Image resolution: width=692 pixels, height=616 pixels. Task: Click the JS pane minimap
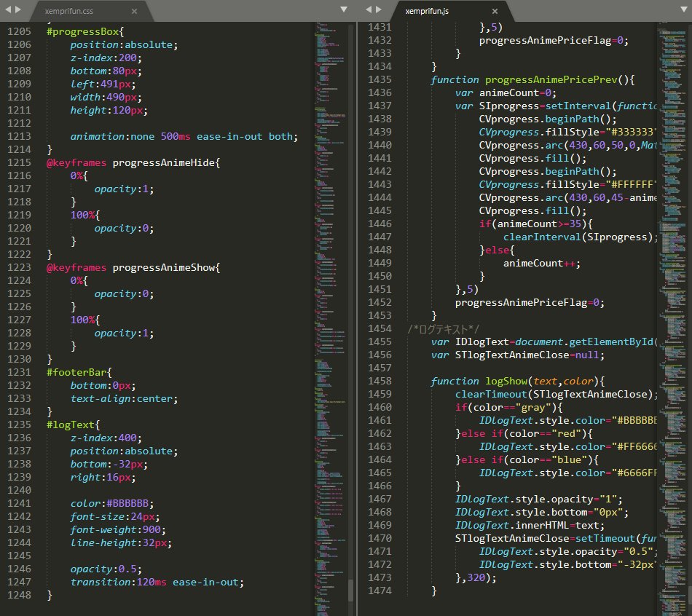(672, 317)
